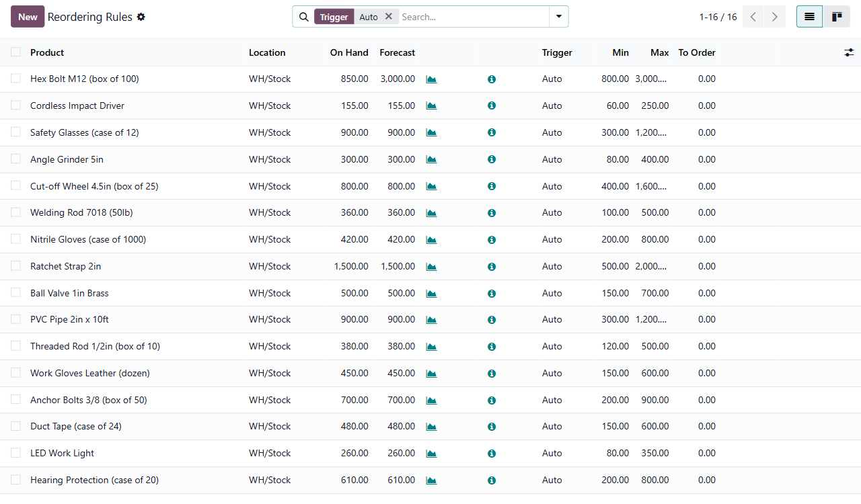The height and width of the screenshot is (504, 861).
Task: Open forecast graph for Threaded Rod row
Action: coord(431,347)
